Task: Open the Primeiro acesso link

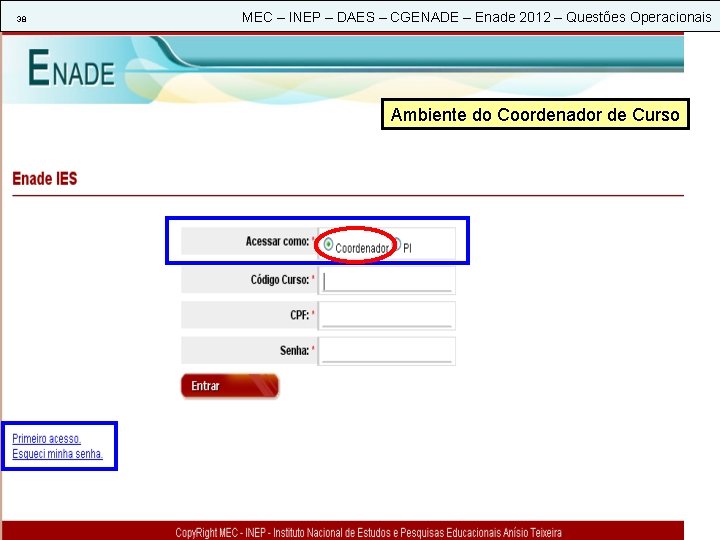Action: click(46, 439)
